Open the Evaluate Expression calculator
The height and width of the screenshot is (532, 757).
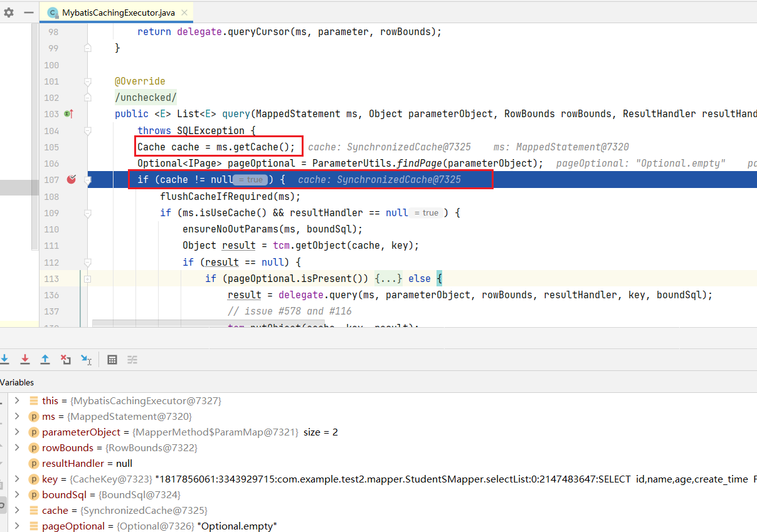click(112, 360)
